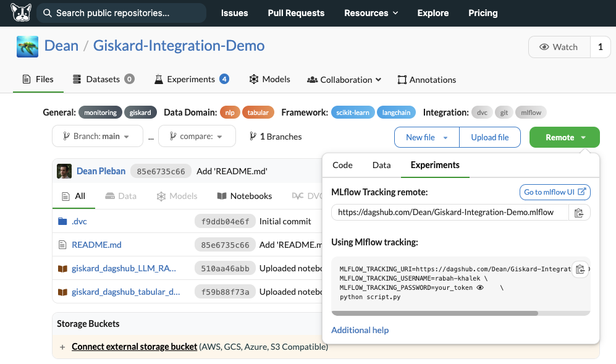Click the scikit-learn framework tag

353,112
